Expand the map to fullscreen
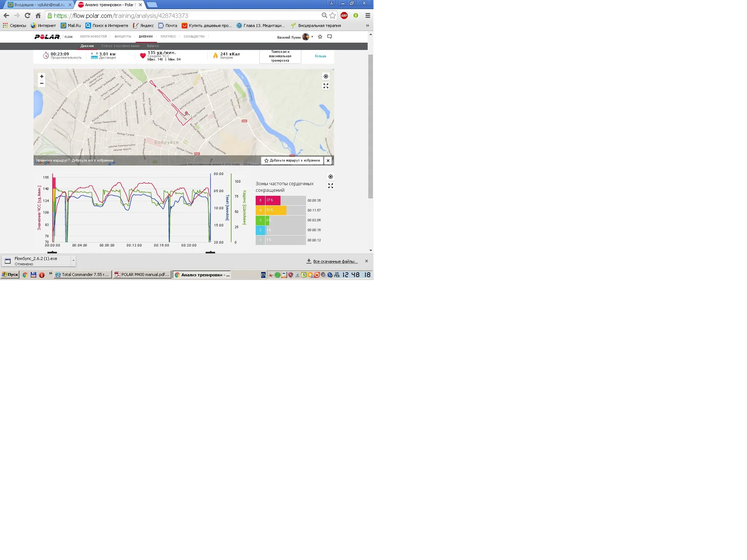747x560 pixels. coord(326,86)
